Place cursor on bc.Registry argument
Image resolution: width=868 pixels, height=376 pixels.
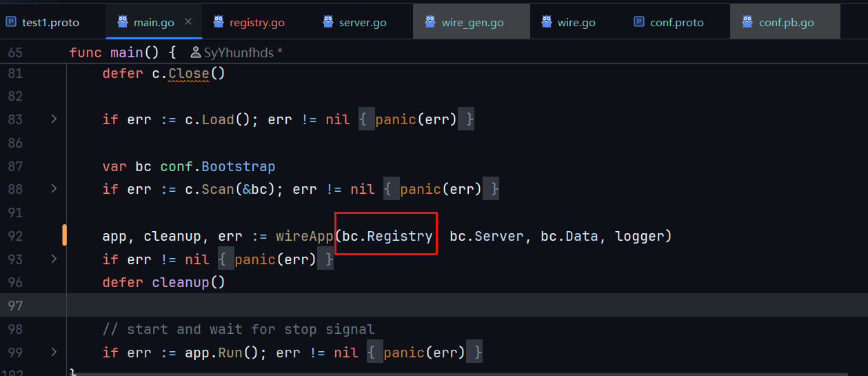click(387, 237)
